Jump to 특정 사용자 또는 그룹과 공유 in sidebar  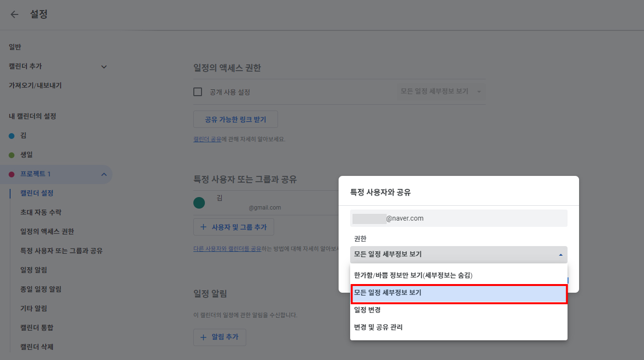pos(62,251)
